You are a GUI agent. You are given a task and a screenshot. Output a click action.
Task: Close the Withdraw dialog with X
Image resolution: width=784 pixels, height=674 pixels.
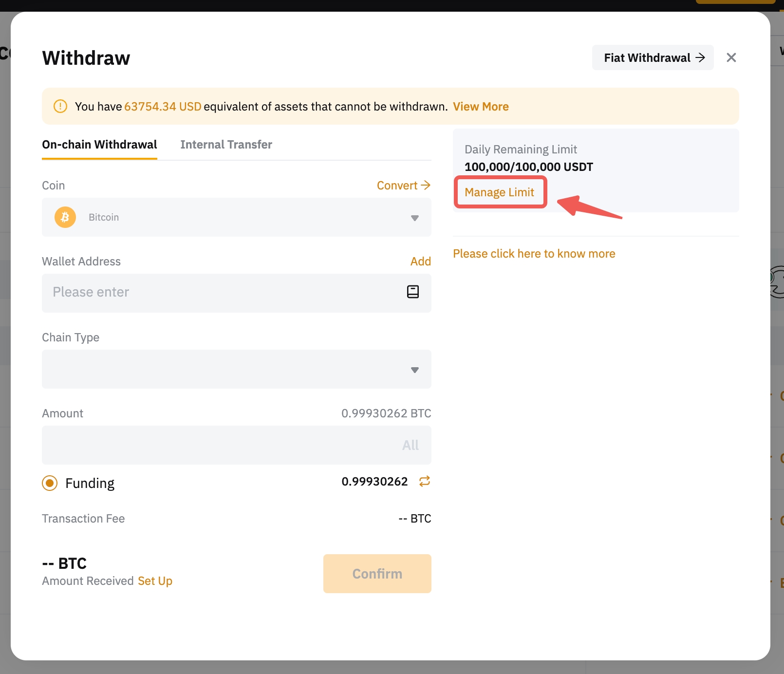click(x=731, y=57)
